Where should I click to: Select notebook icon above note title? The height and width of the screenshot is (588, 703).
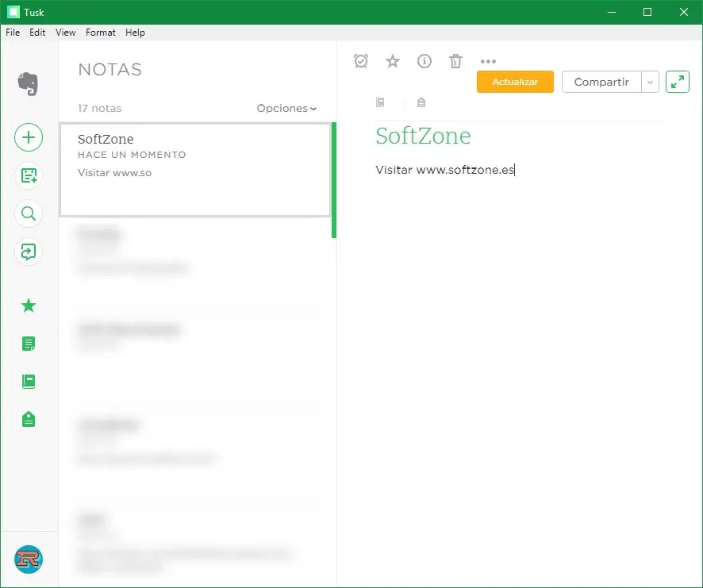380,102
